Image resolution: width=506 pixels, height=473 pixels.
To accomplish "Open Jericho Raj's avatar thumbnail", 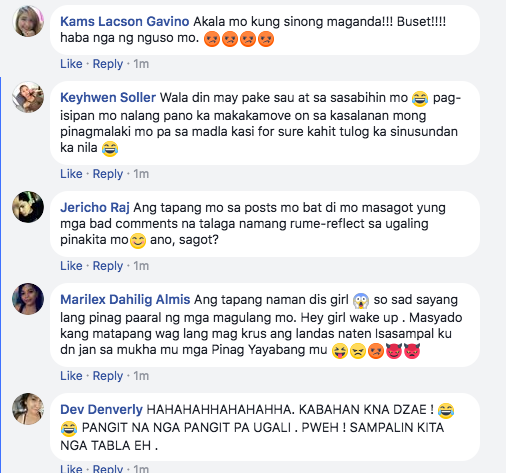I will 28,207.
